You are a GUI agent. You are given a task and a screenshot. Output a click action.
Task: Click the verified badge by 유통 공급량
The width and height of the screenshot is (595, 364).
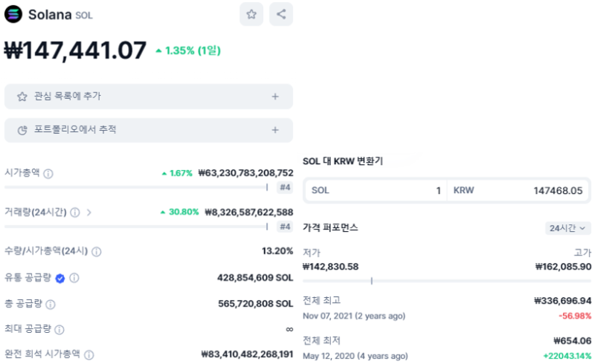[x=60, y=278]
